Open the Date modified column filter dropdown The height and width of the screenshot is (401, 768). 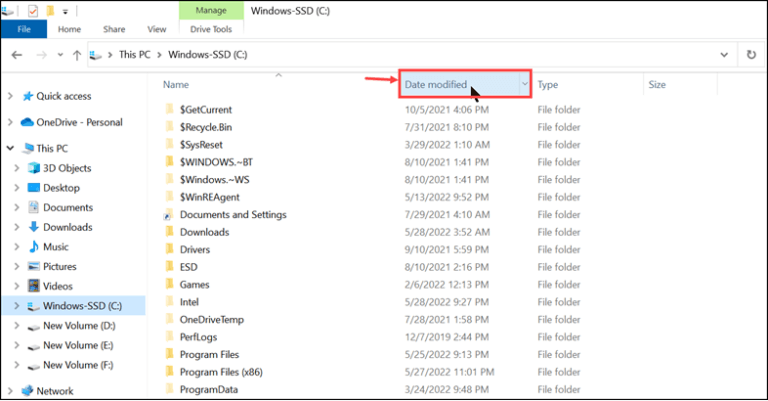[524, 85]
